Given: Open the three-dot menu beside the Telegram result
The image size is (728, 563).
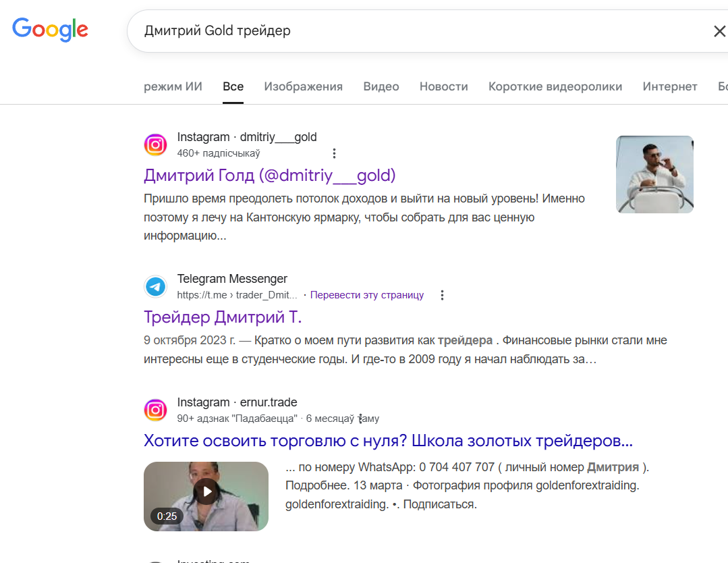Looking at the screenshot, I should click(442, 295).
